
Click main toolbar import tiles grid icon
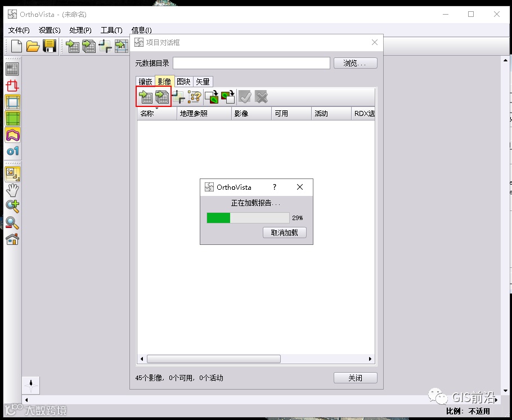click(122, 46)
